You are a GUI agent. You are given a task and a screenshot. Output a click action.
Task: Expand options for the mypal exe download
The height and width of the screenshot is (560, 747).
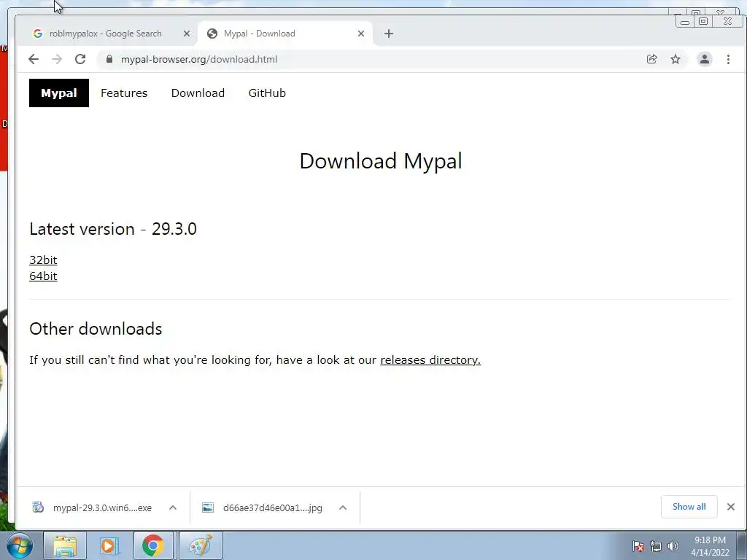173,507
